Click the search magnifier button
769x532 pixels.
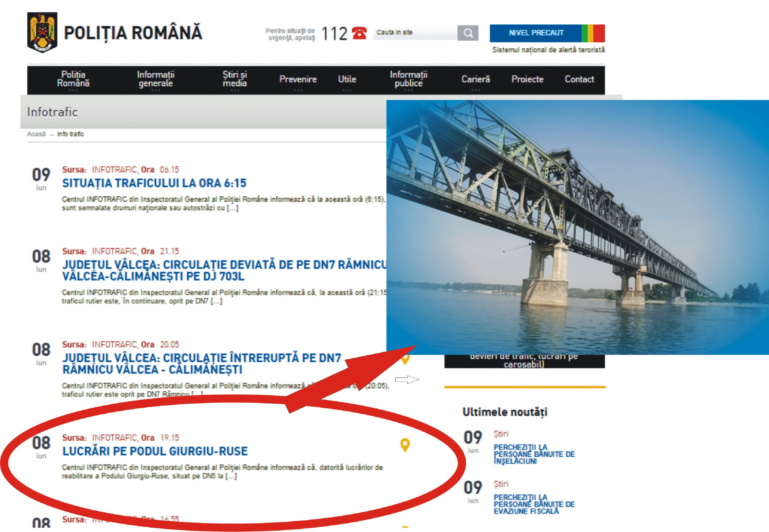point(468,33)
